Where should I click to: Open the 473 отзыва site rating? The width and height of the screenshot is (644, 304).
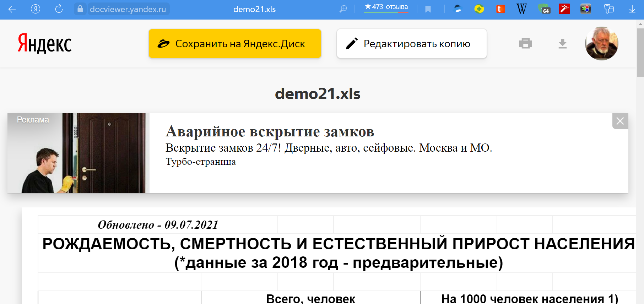point(386,7)
